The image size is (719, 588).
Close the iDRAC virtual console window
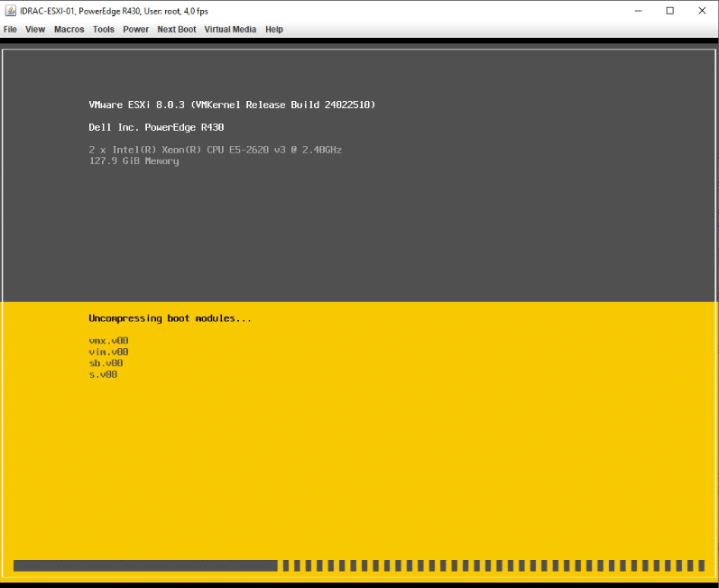coord(701,11)
